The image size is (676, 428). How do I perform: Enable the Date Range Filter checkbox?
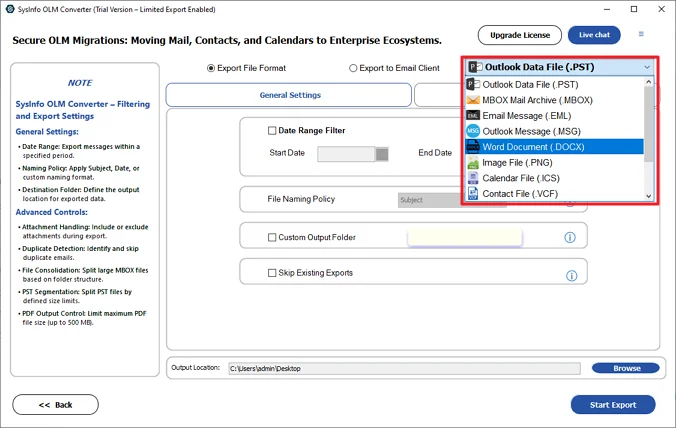[x=272, y=131]
